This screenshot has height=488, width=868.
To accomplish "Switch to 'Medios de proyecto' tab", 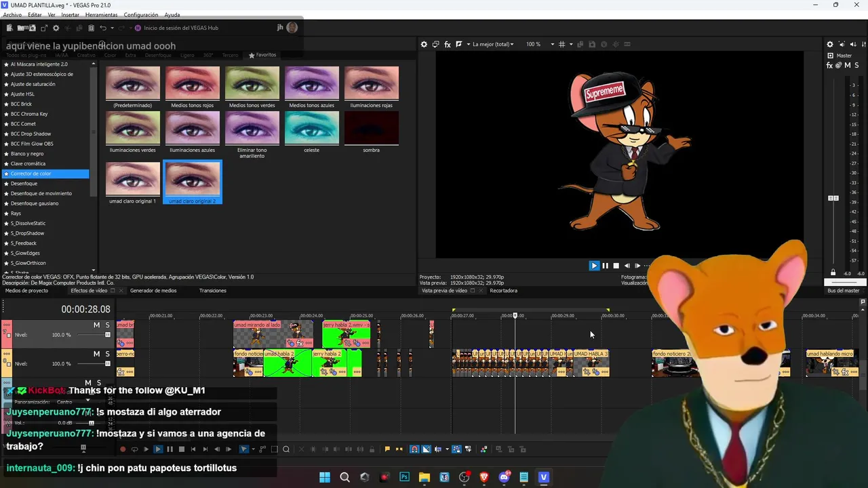I will pos(26,291).
